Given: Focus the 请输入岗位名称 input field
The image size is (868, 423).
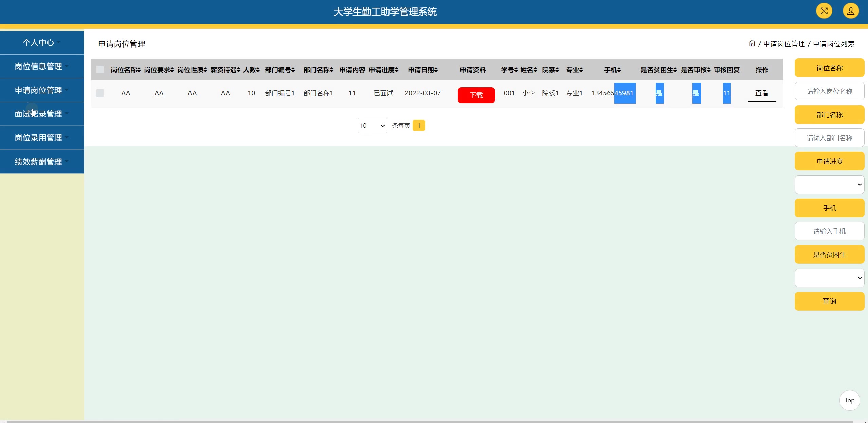Looking at the screenshot, I should 829,91.
